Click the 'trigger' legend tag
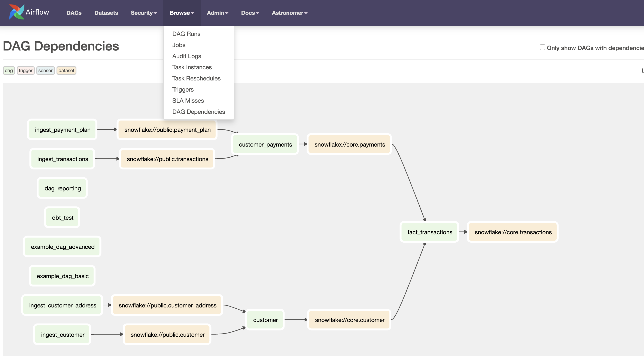Screen dimensions: 644x356 (x=25, y=70)
